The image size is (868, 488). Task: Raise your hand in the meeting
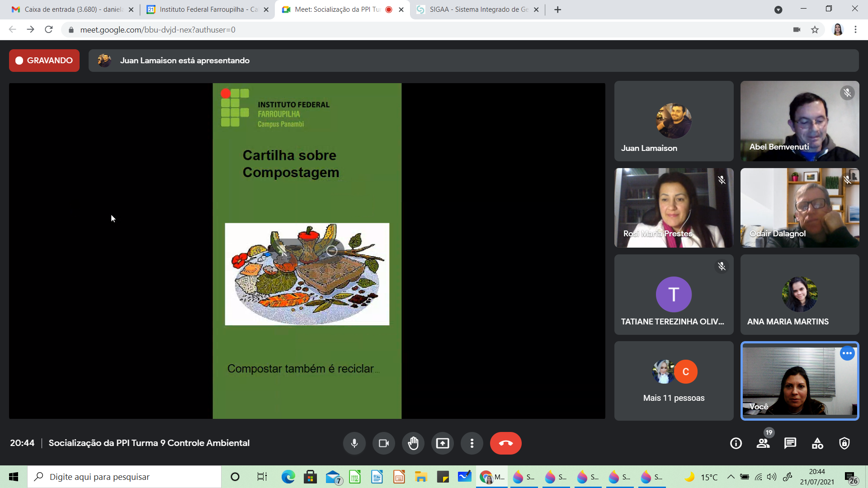click(413, 443)
